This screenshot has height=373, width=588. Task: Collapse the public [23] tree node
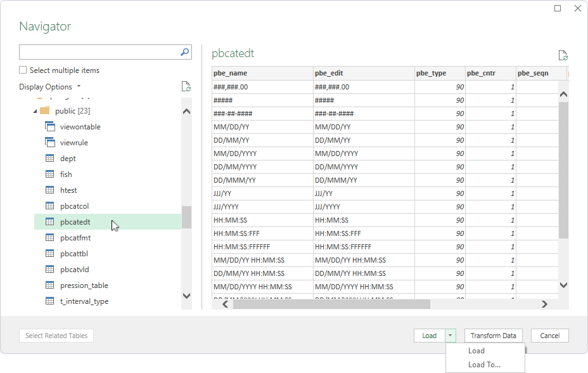[35, 110]
